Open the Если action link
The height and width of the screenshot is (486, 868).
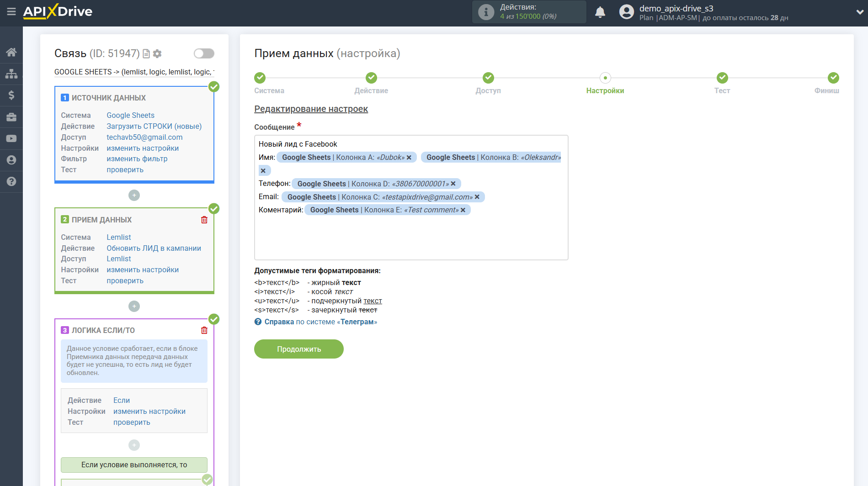(x=122, y=401)
